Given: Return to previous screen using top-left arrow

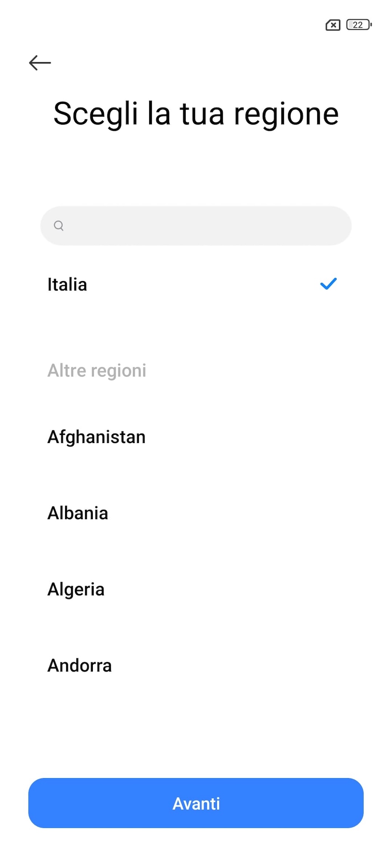Looking at the screenshot, I should pyautogui.click(x=40, y=63).
